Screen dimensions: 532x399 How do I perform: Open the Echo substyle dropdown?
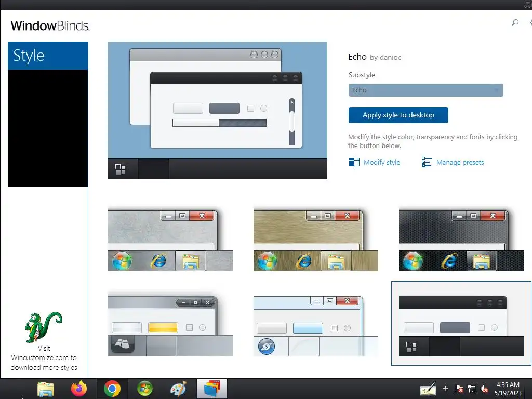425,90
